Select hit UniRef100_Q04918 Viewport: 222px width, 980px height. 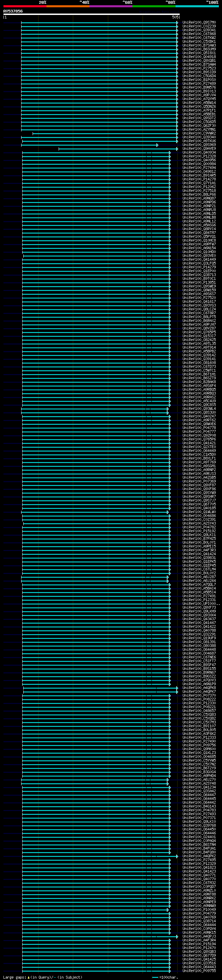click(x=199, y=57)
